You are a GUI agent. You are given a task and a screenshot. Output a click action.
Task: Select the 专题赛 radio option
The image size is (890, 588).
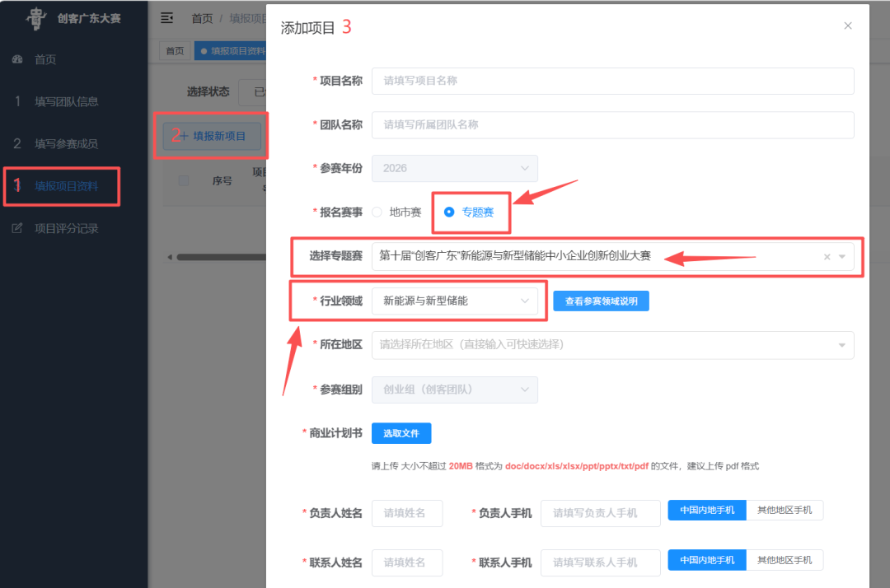click(x=449, y=212)
